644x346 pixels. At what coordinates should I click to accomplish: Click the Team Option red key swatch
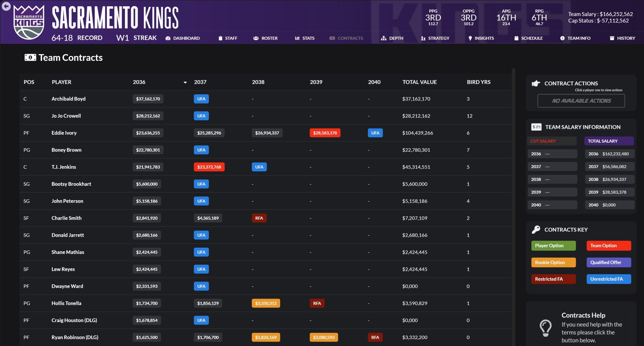(x=608, y=246)
